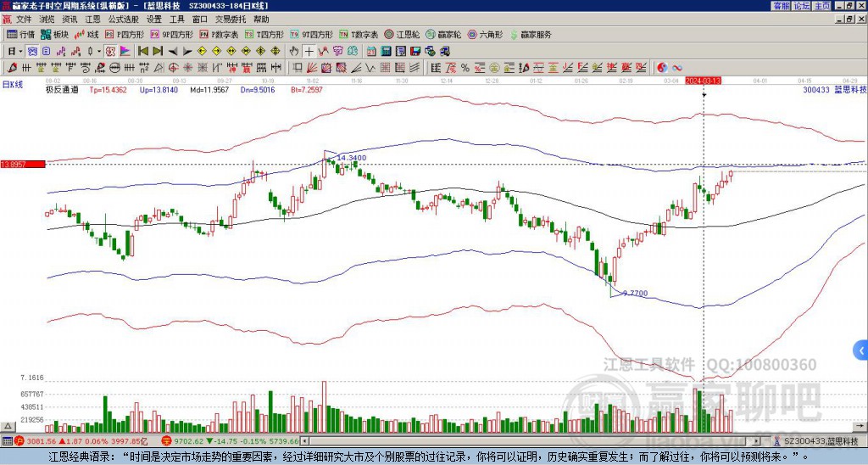Switch to the K线 candlestick chart view
The image size is (868, 465).
point(86,34)
